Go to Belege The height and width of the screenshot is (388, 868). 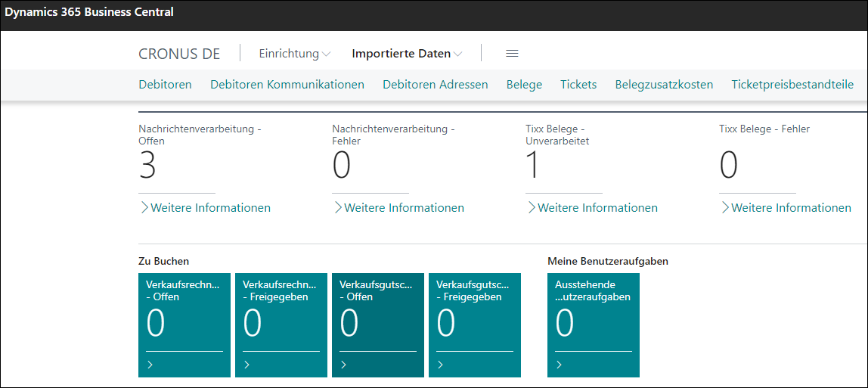pos(524,85)
